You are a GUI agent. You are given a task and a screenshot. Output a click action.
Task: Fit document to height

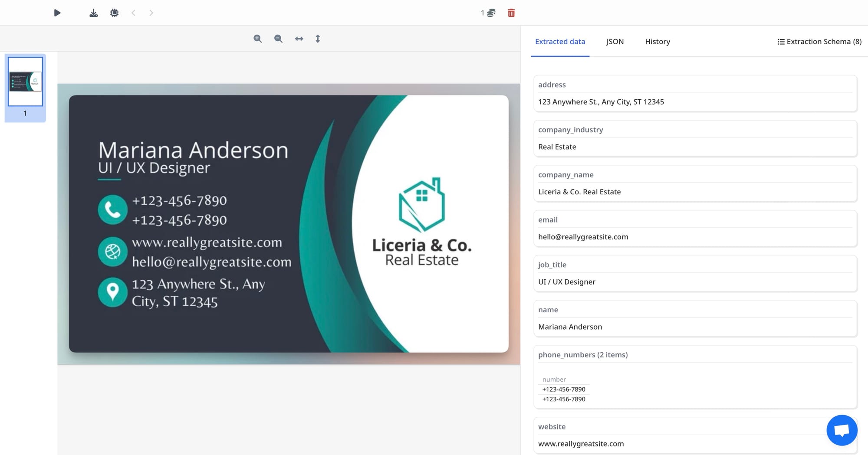coord(318,39)
